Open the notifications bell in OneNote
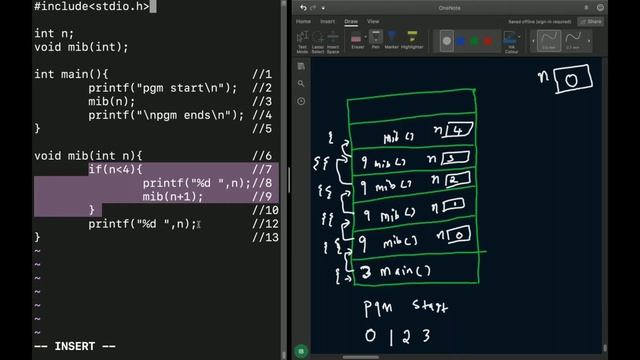 pos(586,8)
